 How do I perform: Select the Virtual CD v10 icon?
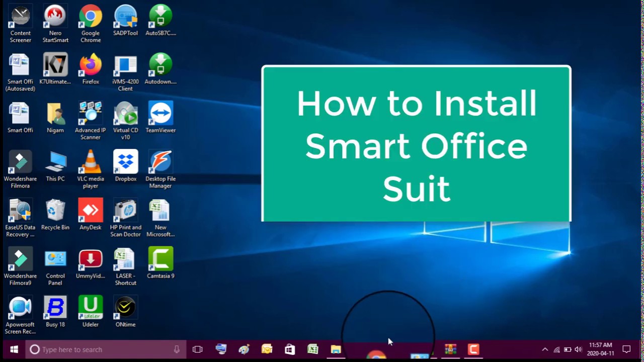point(125,121)
